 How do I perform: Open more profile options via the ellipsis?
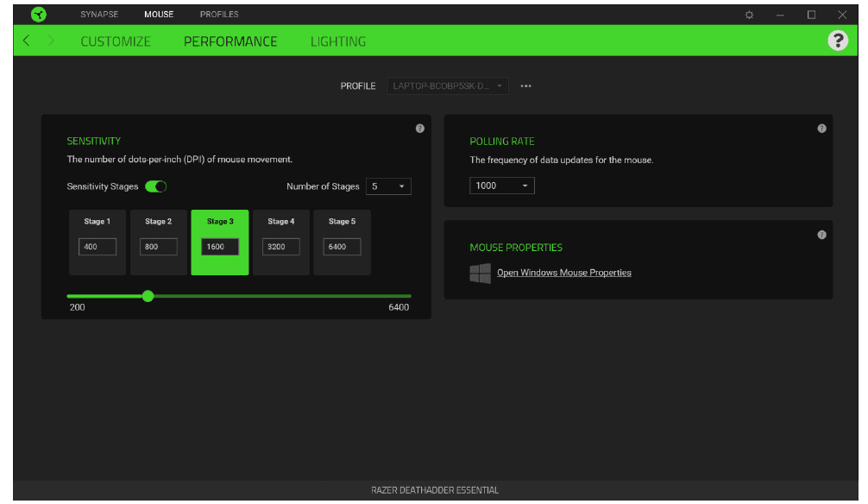[x=526, y=85]
